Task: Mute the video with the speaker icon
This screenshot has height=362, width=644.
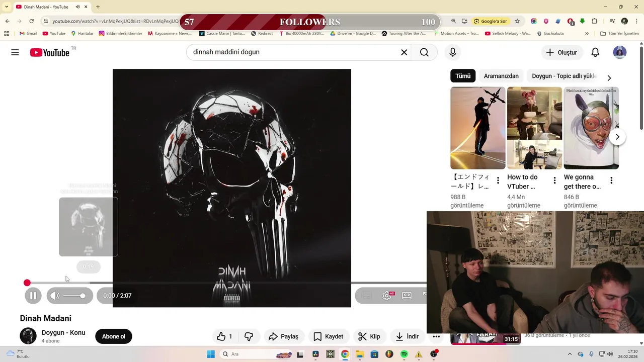Action: coord(55,296)
